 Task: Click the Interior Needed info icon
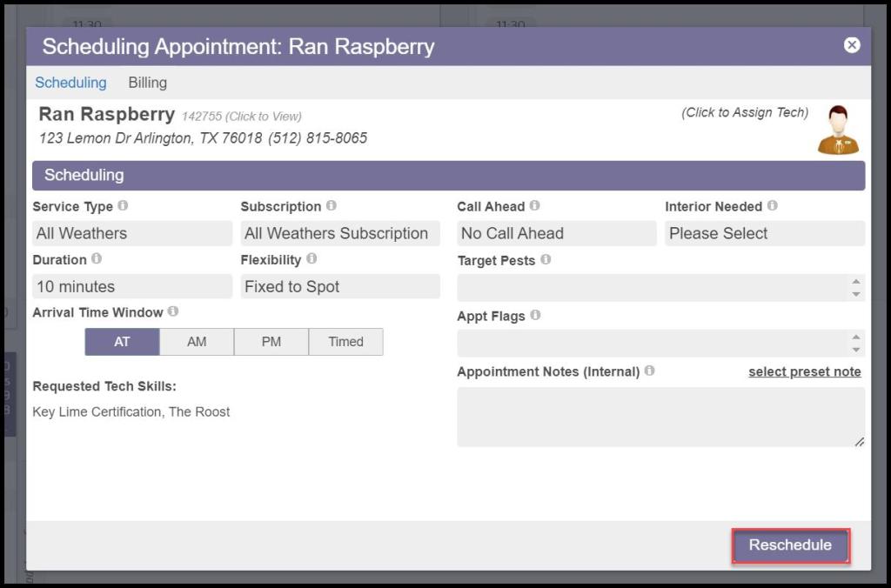pyautogui.click(x=772, y=206)
